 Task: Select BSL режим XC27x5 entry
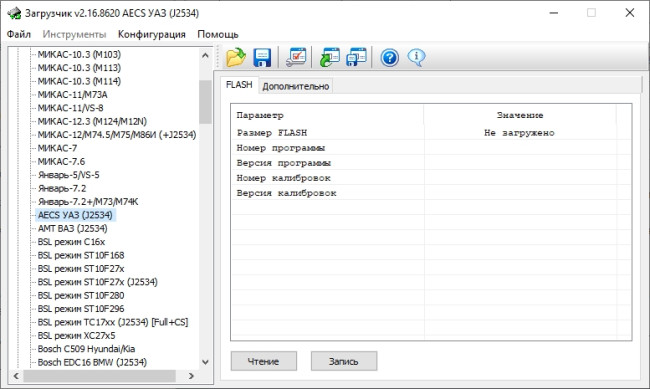click(76, 336)
